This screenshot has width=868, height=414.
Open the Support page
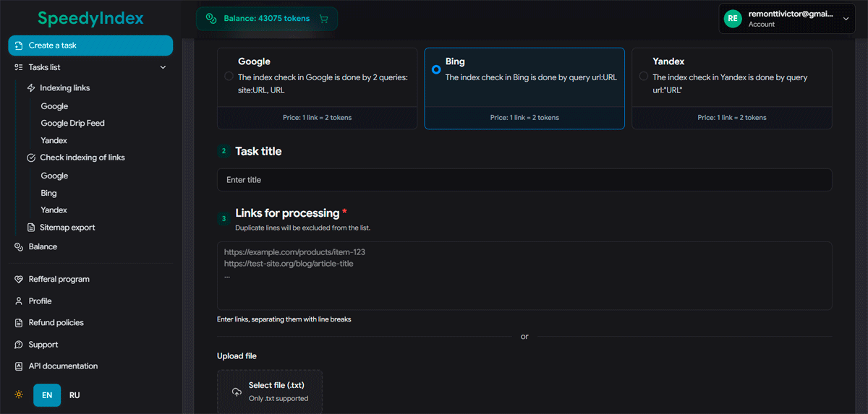(x=43, y=345)
